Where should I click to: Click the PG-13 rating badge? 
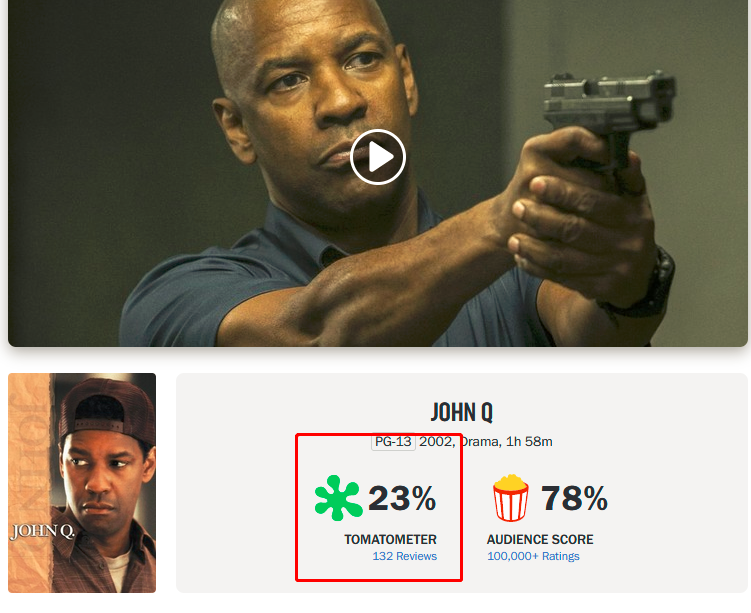click(393, 442)
